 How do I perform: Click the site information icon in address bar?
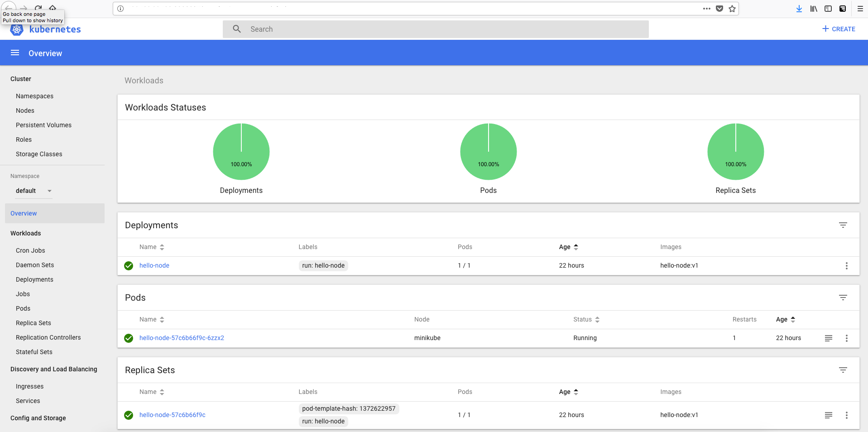click(x=120, y=9)
